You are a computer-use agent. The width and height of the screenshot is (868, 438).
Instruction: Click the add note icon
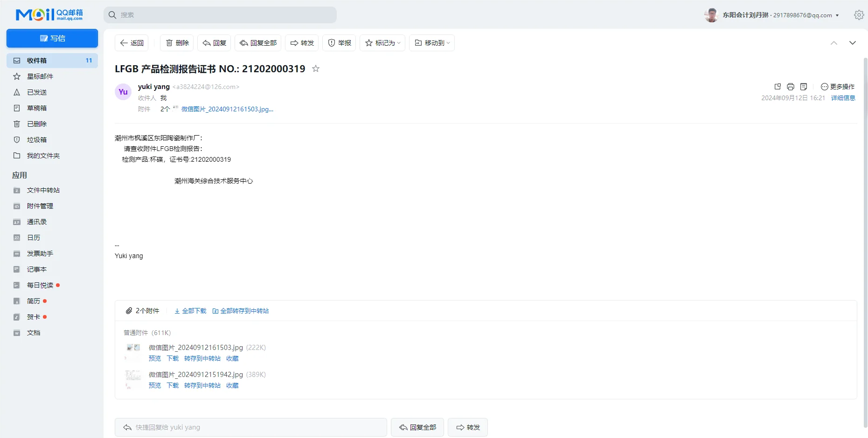point(803,87)
